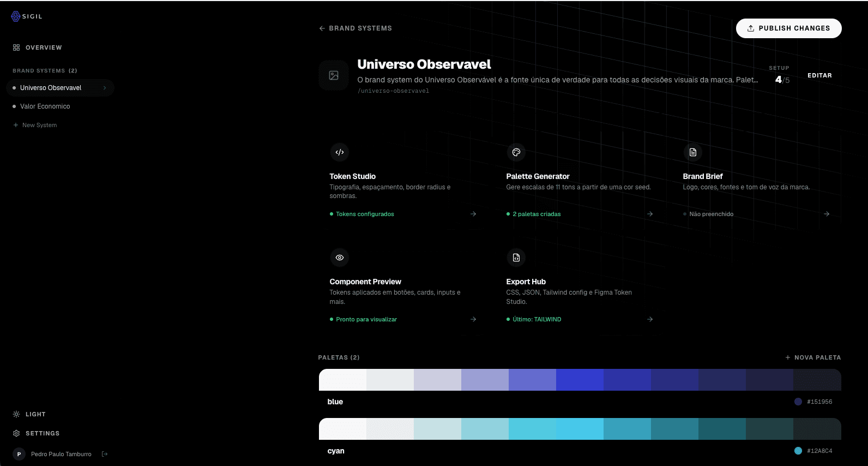Click the 2 paletas criadas status

pyautogui.click(x=534, y=214)
